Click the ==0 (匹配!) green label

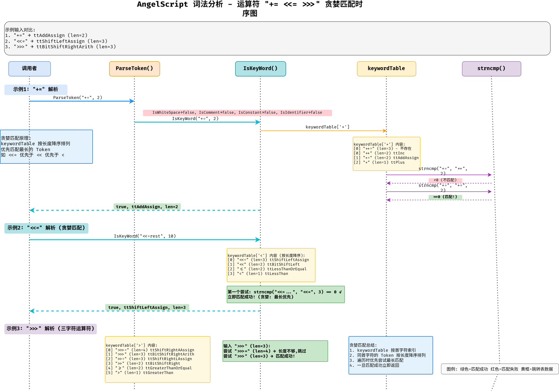445,197
